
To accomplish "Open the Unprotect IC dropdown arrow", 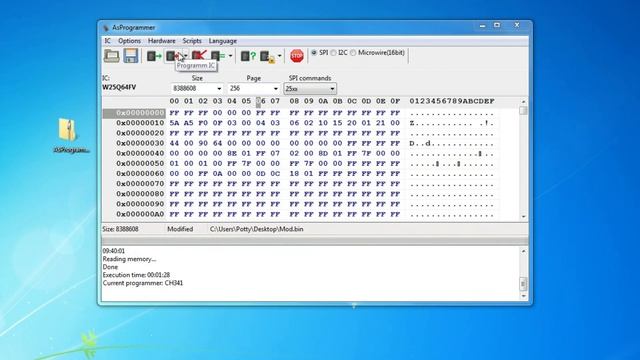I will coord(280,56).
